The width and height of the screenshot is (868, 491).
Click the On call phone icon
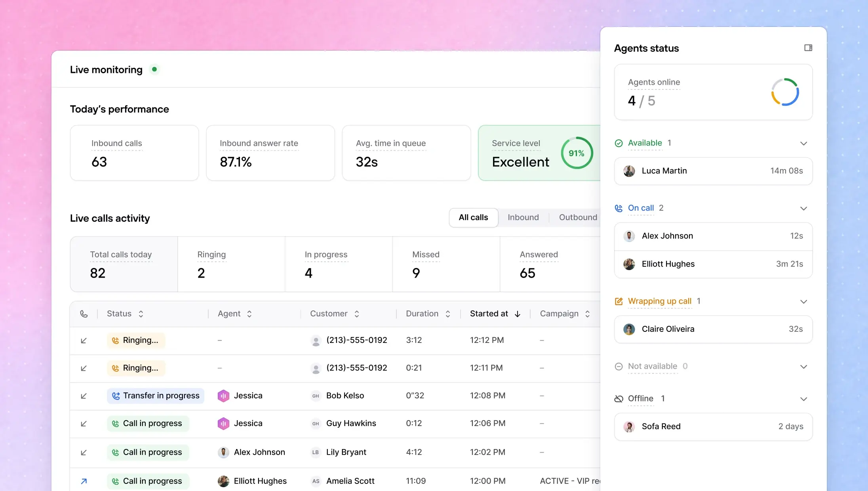click(x=619, y=208)
